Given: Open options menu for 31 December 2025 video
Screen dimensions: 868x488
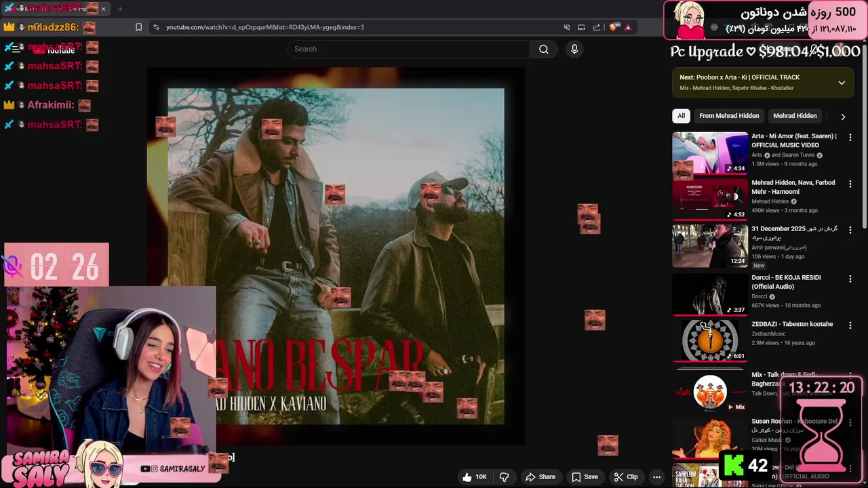Looking at the screenshot, I should point(850,230).
